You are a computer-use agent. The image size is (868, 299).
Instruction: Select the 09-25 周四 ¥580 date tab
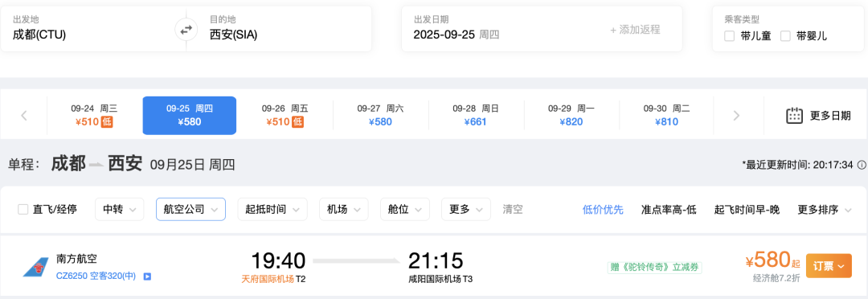[x=190, y=115]
